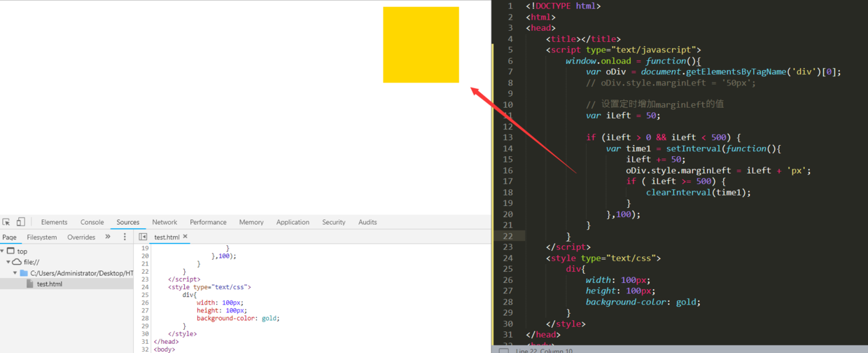Select the test.html open file tab
The image size is (868, 353).
click(x=167, y=237)
